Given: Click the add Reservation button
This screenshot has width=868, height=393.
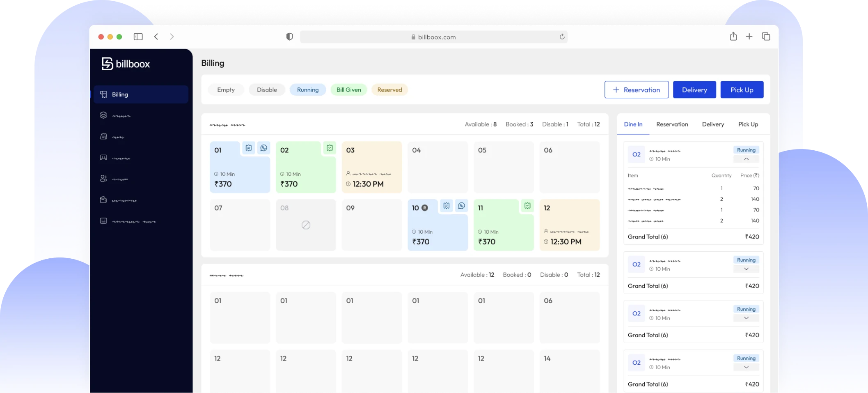Looking at the screenshot, I should [636, 90].
